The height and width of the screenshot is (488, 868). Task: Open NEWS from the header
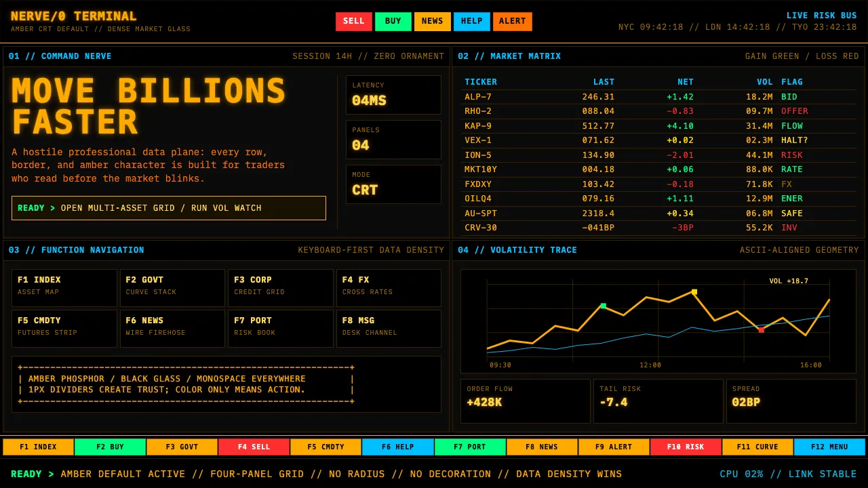(433, 22)
